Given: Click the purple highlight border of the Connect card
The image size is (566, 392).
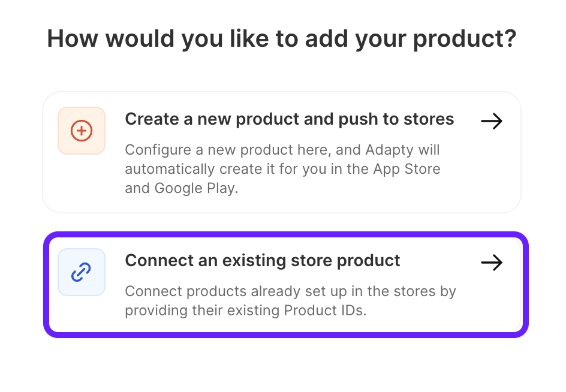Looking at the screenshot, I should [285, 235].
